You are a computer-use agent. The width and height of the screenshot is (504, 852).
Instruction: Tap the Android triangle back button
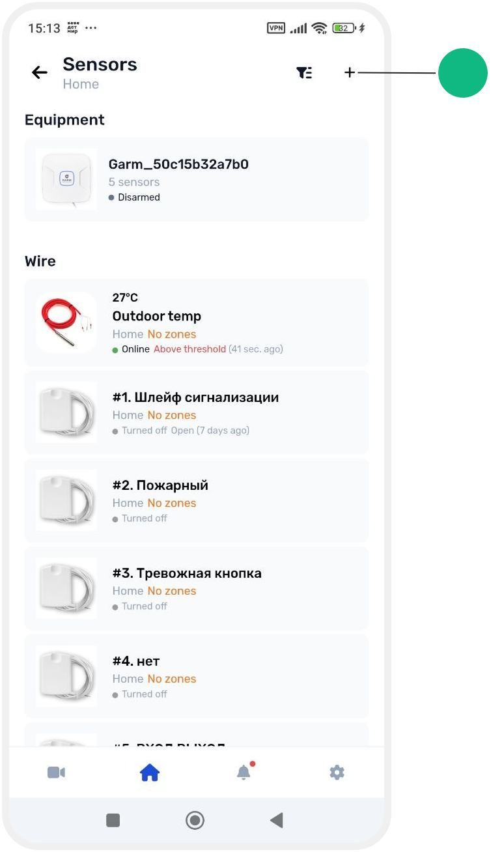pyautogui.click(x=277, y=820)
